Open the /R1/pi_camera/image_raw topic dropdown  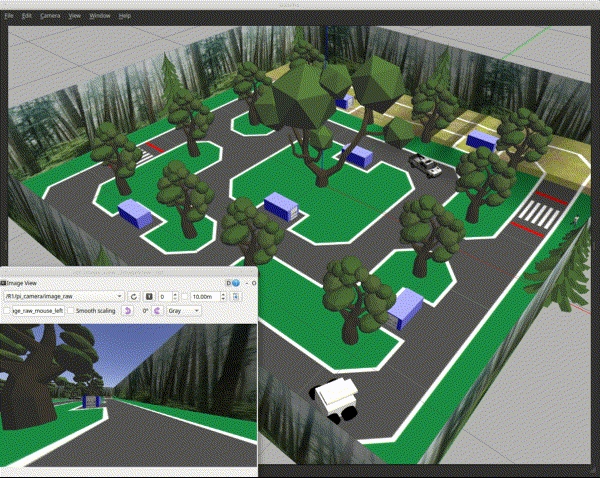(62, 297)
